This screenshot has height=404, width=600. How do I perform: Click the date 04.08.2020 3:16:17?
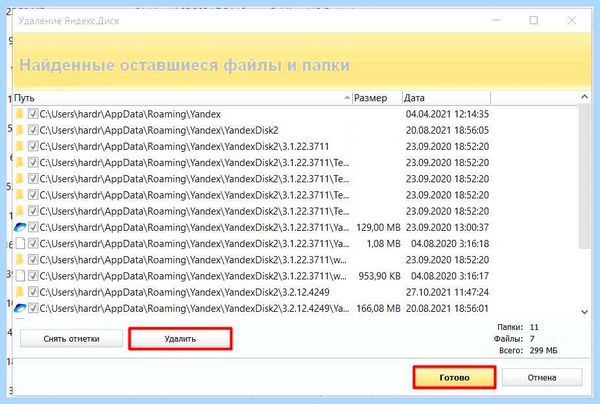pos(450,276)
